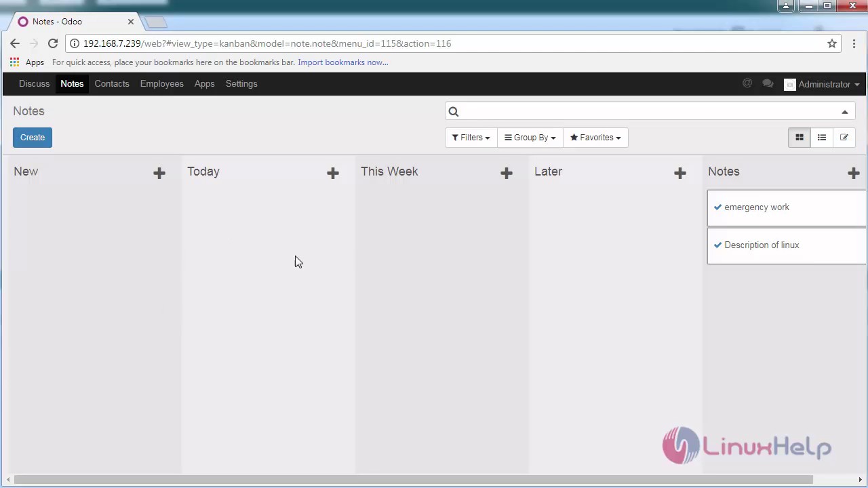Open the Favorites dropdown
Viewport: 868px width, 488px height.
(595, 138)
